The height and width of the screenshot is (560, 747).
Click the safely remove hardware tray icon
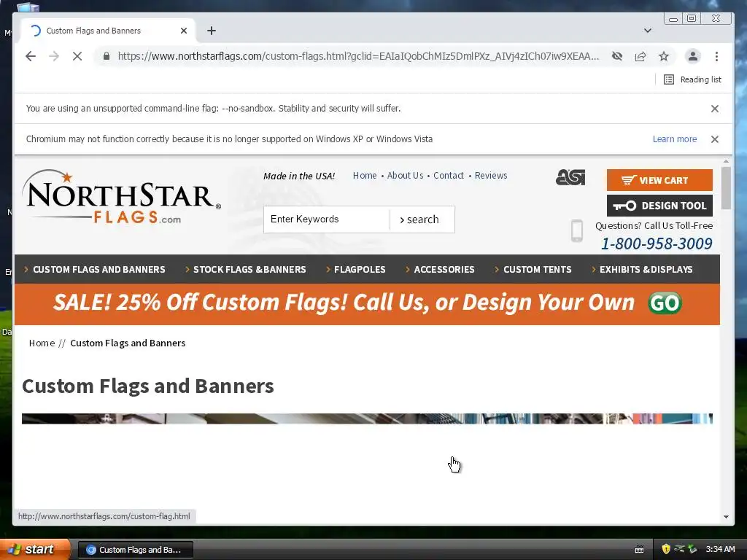[x=692, y=550]
